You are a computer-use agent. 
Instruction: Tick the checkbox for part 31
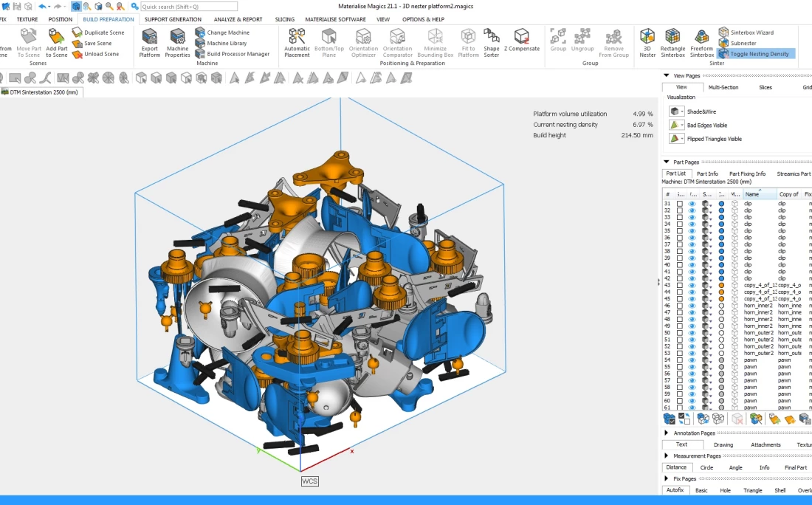(x=680, y=203)
